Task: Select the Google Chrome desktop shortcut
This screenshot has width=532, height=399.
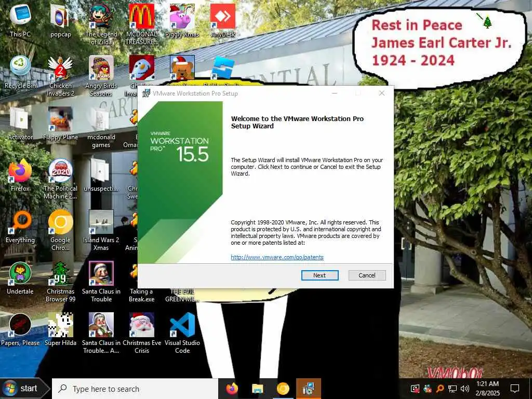Action: [x=60, y=231]
